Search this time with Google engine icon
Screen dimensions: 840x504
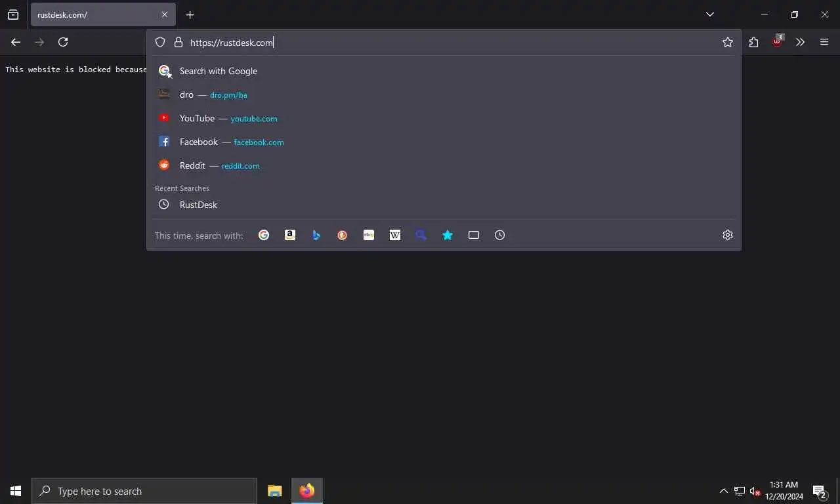[264, 235]
